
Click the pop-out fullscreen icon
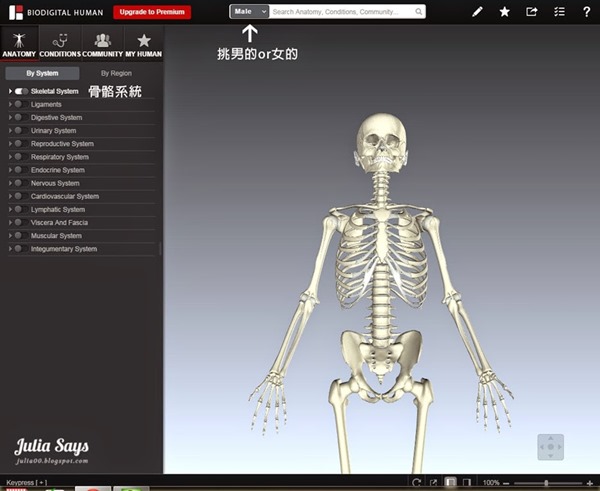pos(434,483)
